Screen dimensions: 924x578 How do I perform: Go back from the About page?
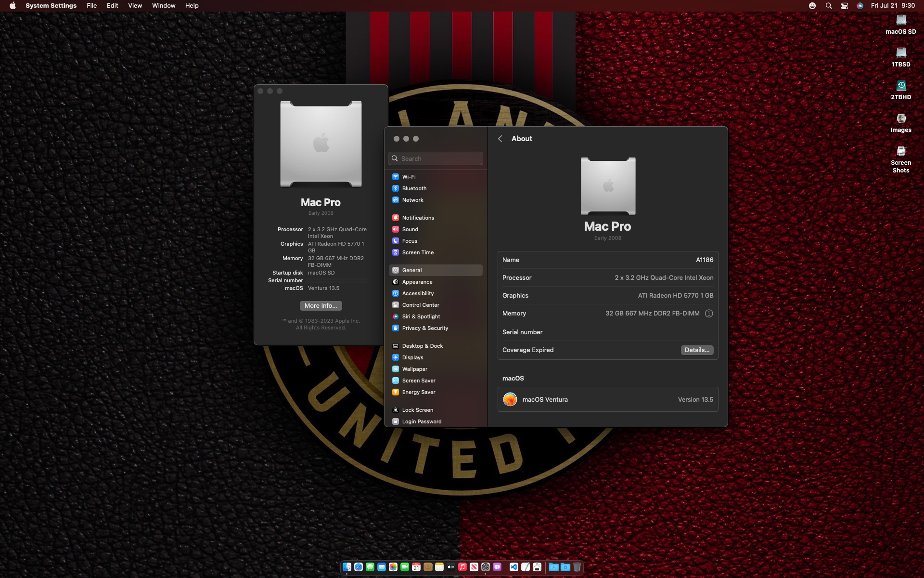tap(500, 139)
